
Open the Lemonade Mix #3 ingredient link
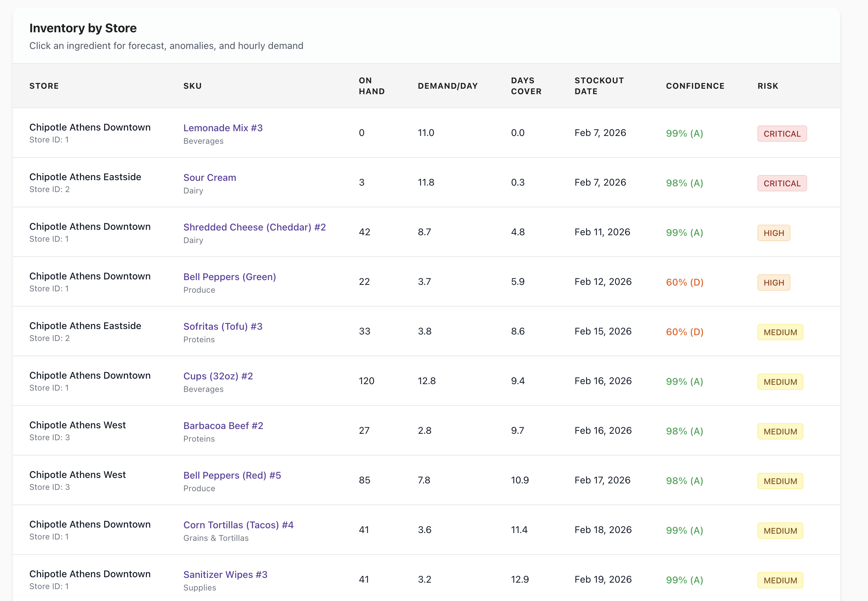coord(223,128)
